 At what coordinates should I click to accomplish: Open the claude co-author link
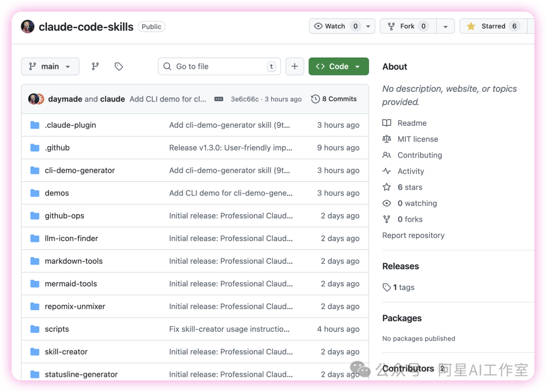(112, 99)
